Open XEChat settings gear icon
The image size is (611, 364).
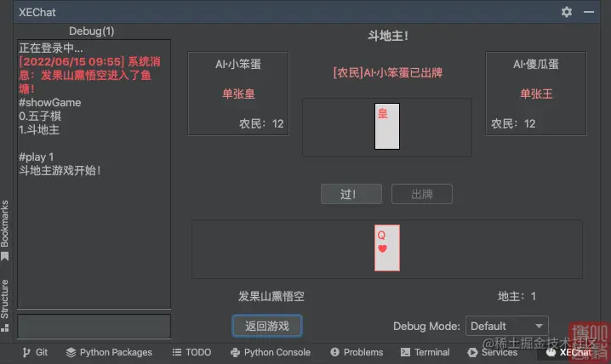pyautogui.click(x=567, y=12)
